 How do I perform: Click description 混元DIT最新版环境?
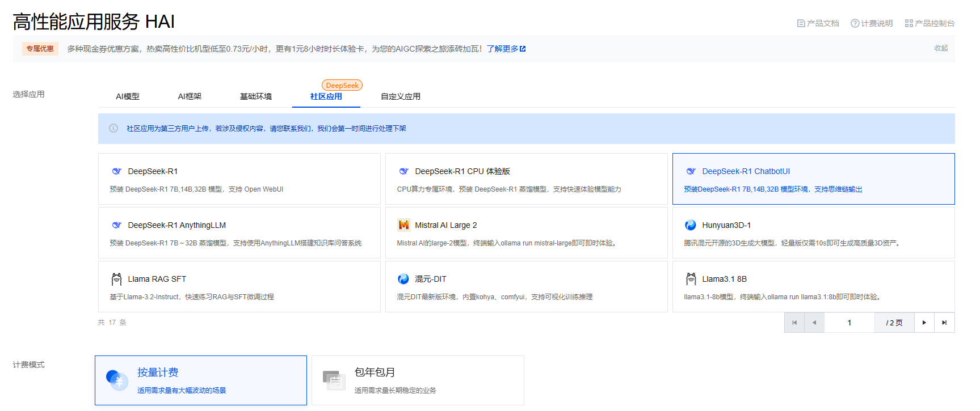[x=495, y=297]
